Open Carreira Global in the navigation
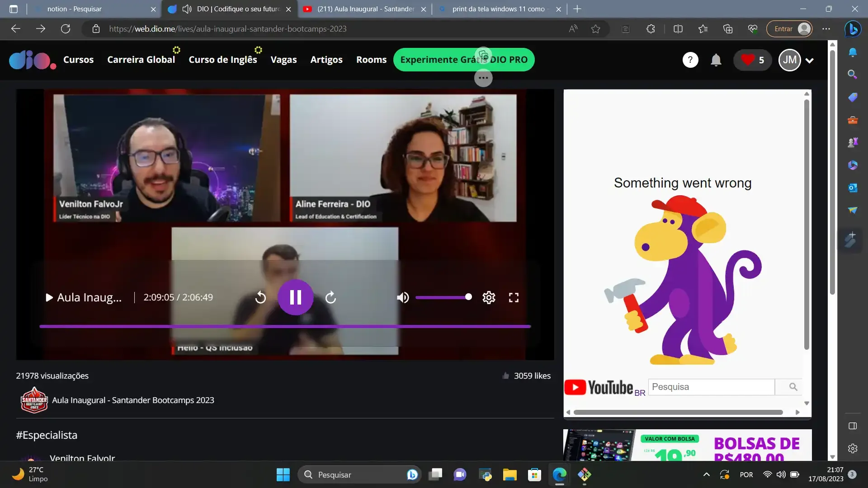Image resolution: width=868 pixels, height=488 pixels. (x=141, y=60)
